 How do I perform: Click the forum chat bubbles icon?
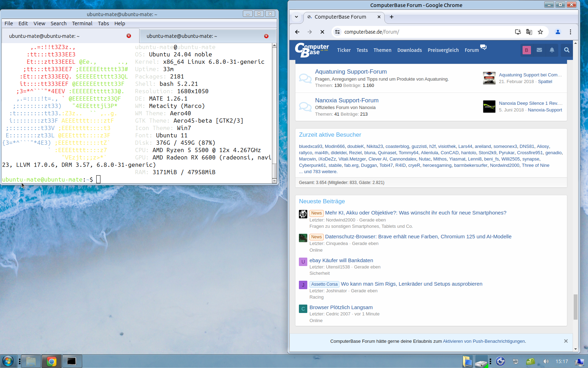(483, 47)
